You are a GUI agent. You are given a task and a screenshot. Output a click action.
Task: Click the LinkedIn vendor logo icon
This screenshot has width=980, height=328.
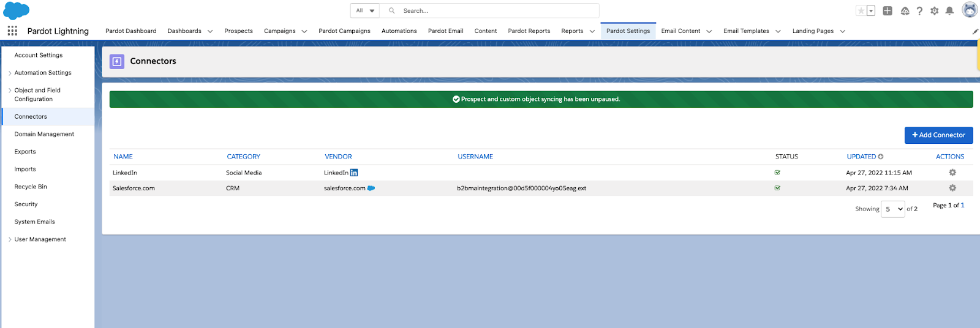354,173
